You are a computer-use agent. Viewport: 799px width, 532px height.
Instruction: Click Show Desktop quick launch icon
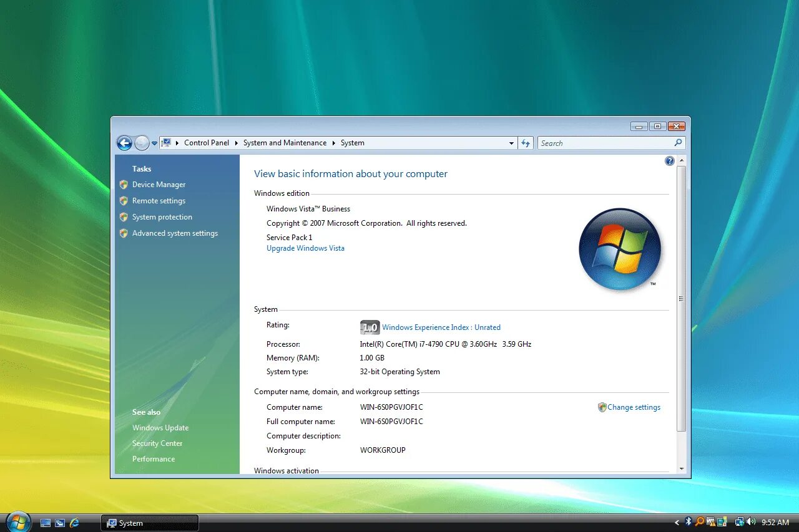click(46, 523)
